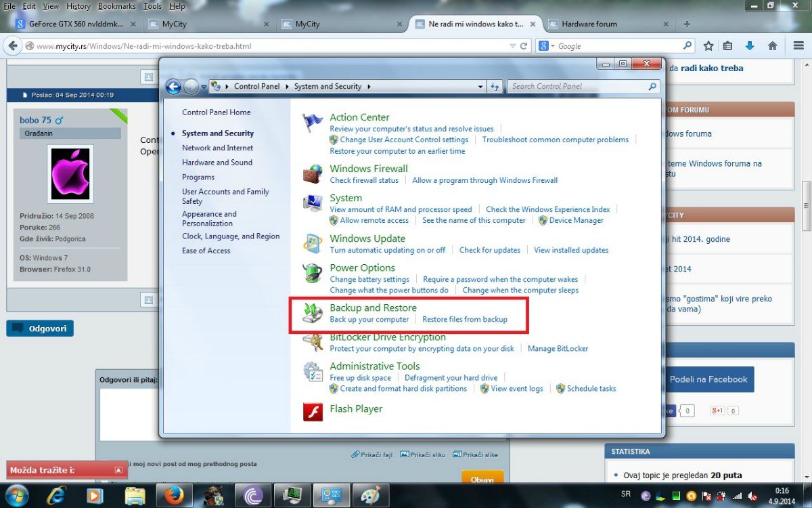The height and width of the screenshot is (508, 812).
Task: Reload the page in Firefox
Action: point(524,46)
